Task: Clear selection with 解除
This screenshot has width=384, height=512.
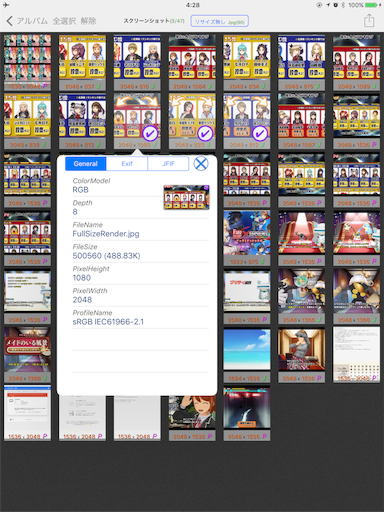Action: tap(88, 21)
